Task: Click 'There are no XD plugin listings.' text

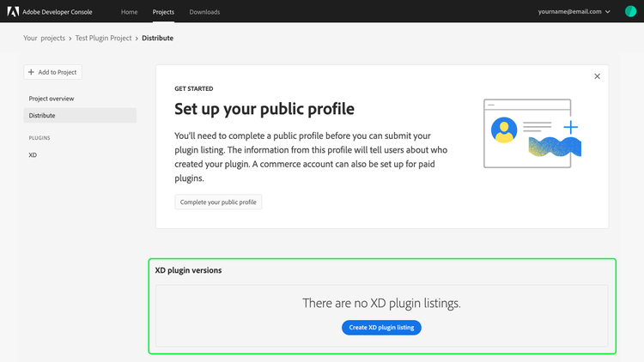Action: [x=381, y=303]
